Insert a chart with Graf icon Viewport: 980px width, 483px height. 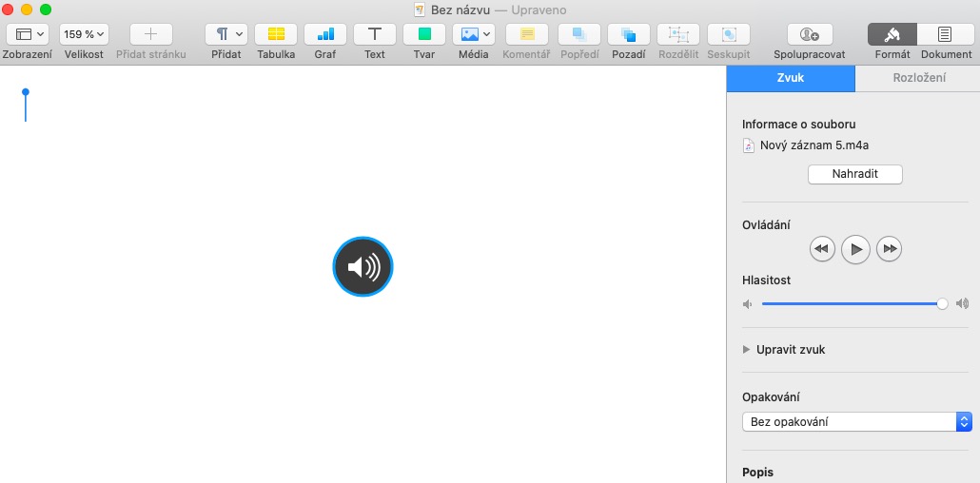pos(325,34)
